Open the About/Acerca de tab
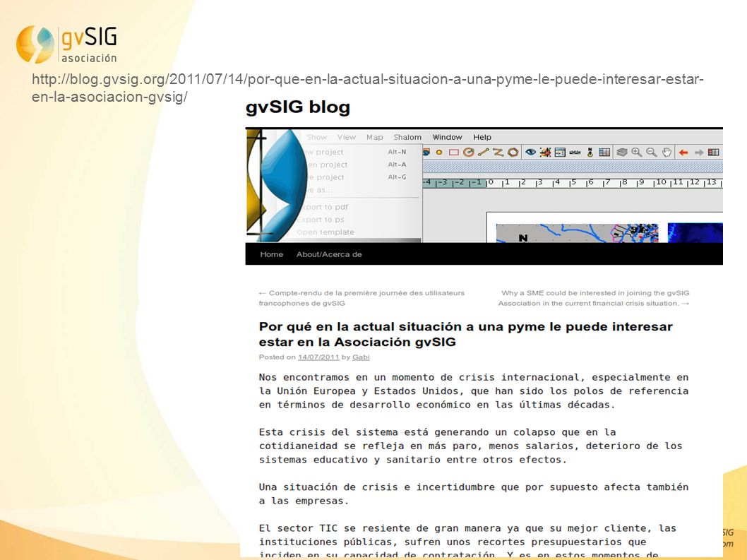Image resolution: width=747 pixels, height=560 pixels. [329, 254]
